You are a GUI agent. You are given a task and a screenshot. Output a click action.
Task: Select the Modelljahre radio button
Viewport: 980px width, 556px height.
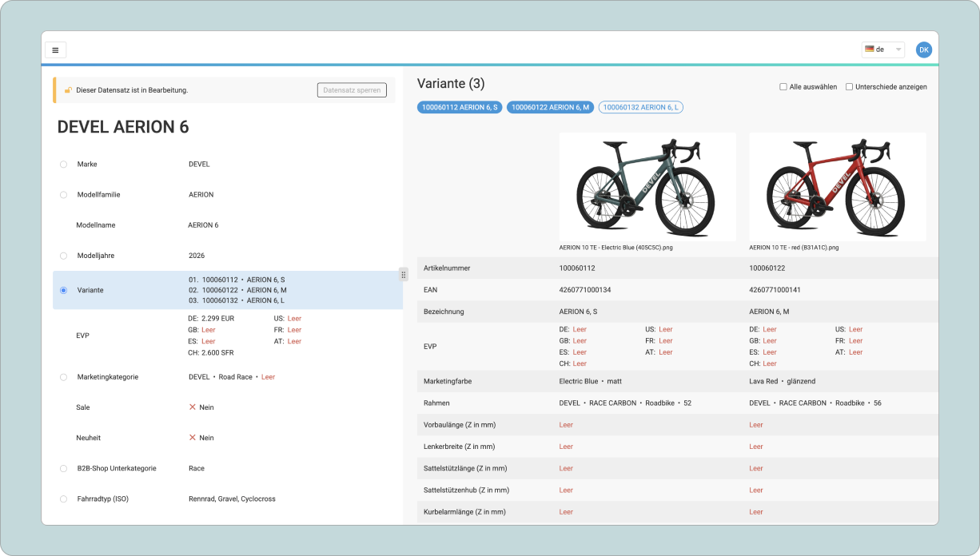[x=63, y=256]
